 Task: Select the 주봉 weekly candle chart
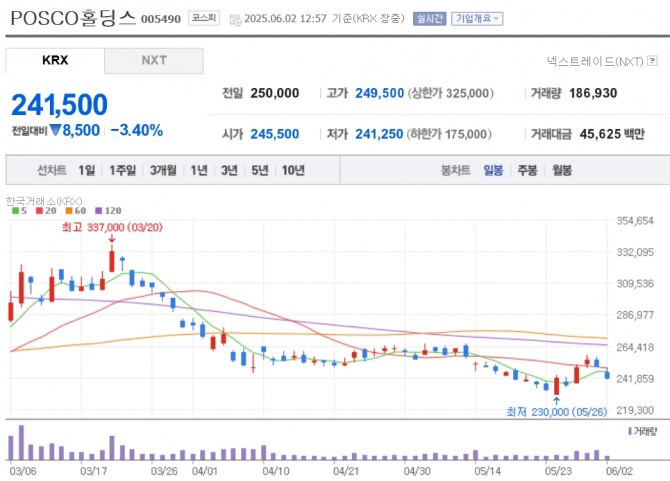click(527, 170)
